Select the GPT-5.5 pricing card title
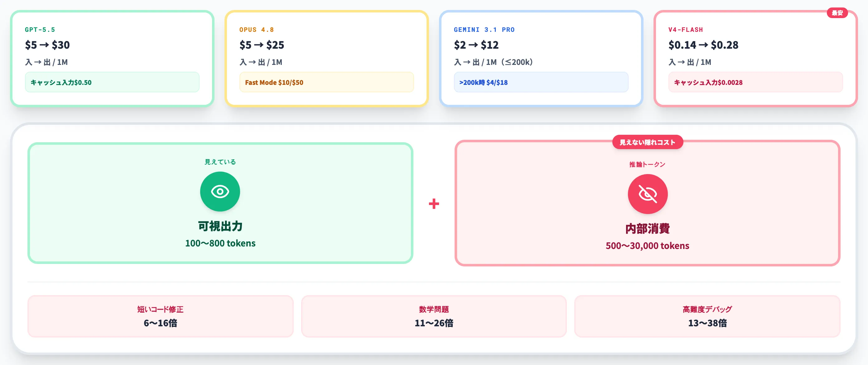The width and height of the screenshot is (868, 365). (40, 30)
